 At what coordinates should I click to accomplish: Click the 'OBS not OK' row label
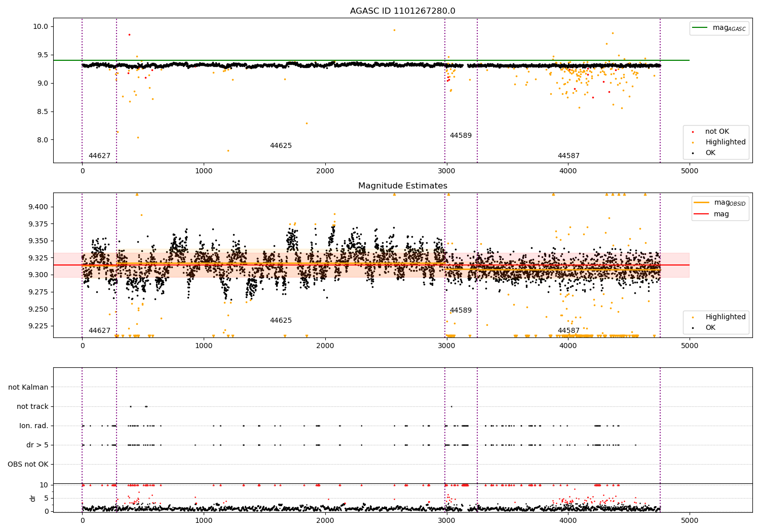(28, 465)
